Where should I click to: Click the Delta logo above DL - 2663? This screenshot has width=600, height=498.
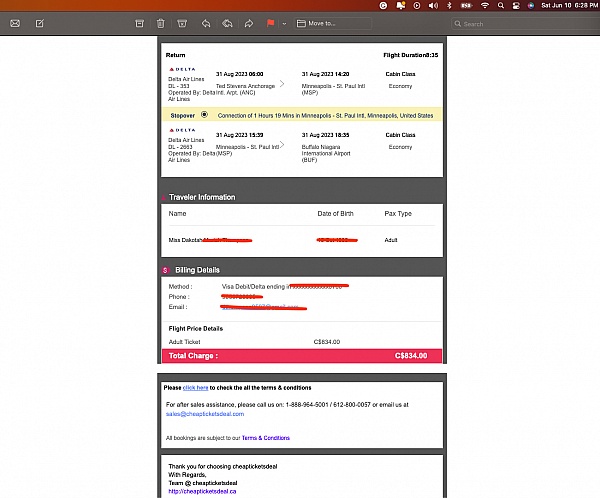[182, 130]
